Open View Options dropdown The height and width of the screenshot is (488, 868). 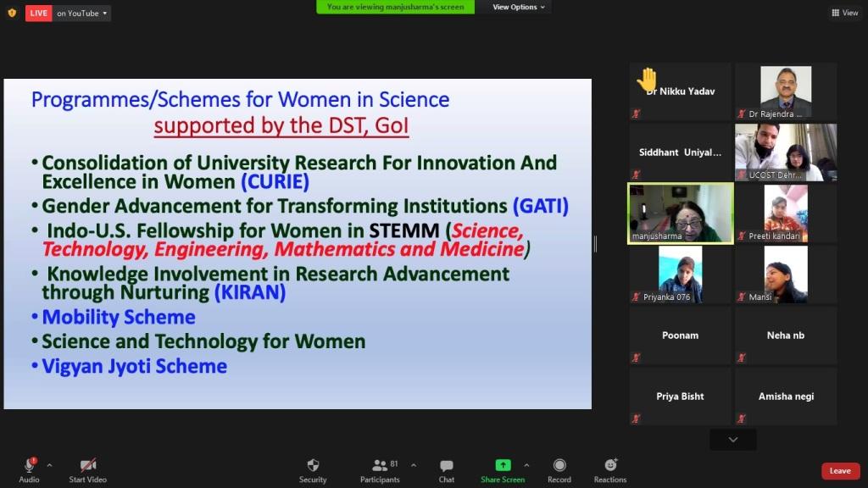(x=519, y=7)
